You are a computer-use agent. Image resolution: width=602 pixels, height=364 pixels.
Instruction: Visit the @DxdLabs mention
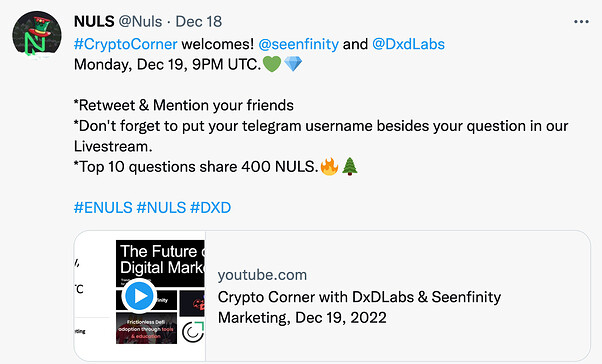408,44
